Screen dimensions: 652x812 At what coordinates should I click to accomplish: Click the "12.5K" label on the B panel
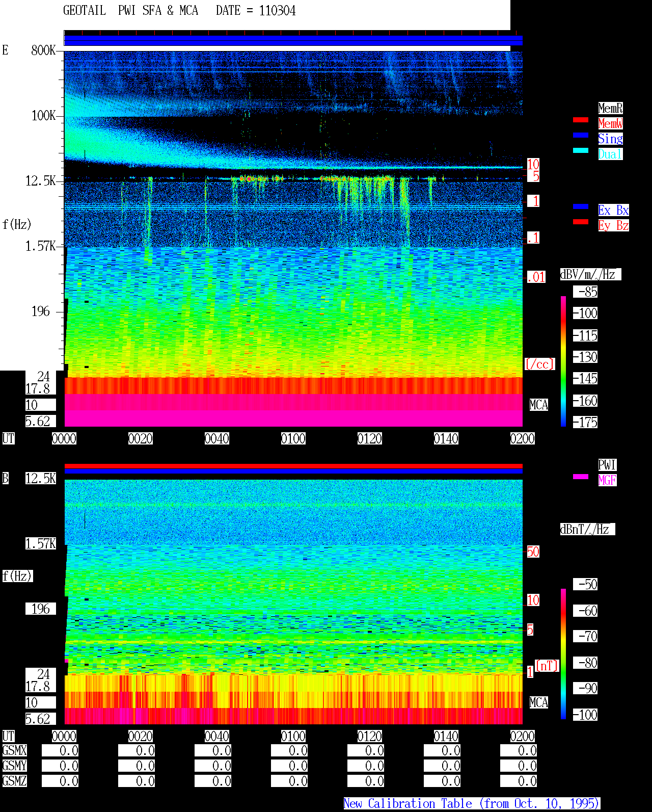[41, 478]
